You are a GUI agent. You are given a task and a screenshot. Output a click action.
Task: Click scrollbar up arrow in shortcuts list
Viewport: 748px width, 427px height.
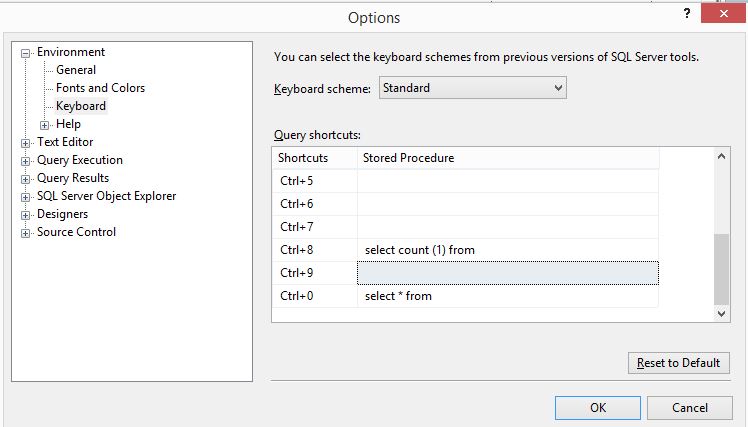(x=721, y=156)
